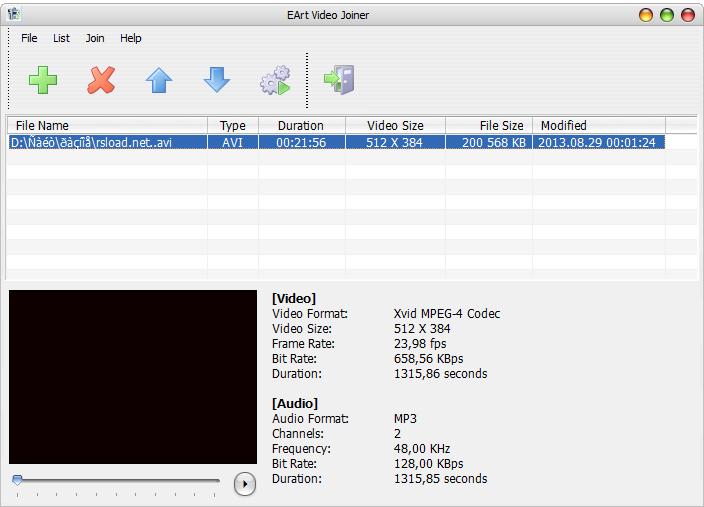Image resolution: width=704 pixels, height=507 pixels.
Task: Move file up with blue up arrow
Action: pos(159,80)
